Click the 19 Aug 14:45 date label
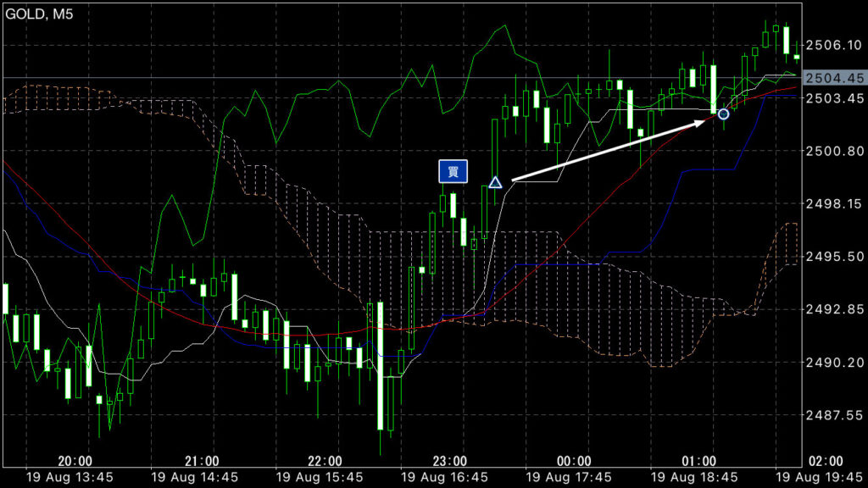Image resolution: width=868 pixels, height=488 pixels. pos(194,477)
